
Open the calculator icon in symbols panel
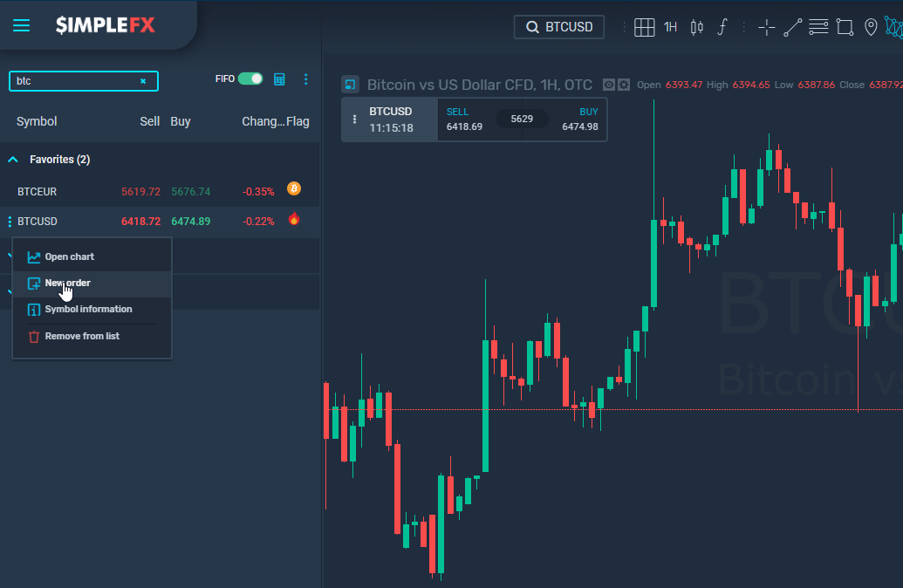click(x=279, y=79)
